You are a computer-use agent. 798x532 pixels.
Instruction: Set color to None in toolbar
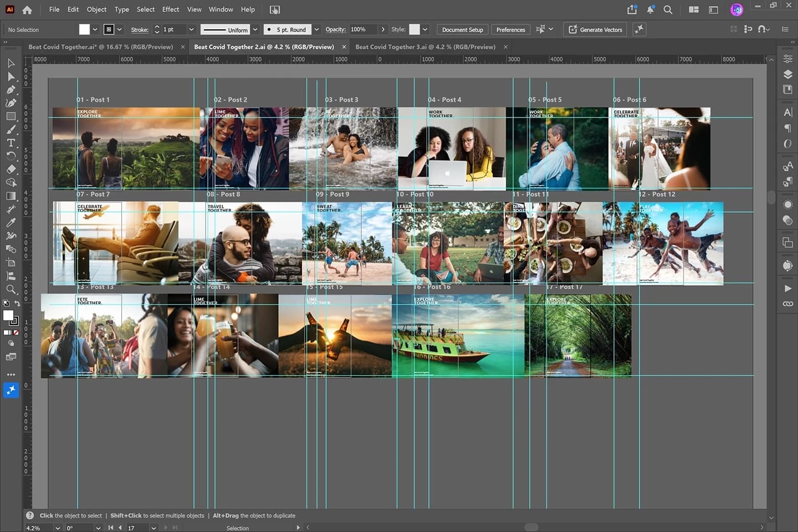[16, 332]
